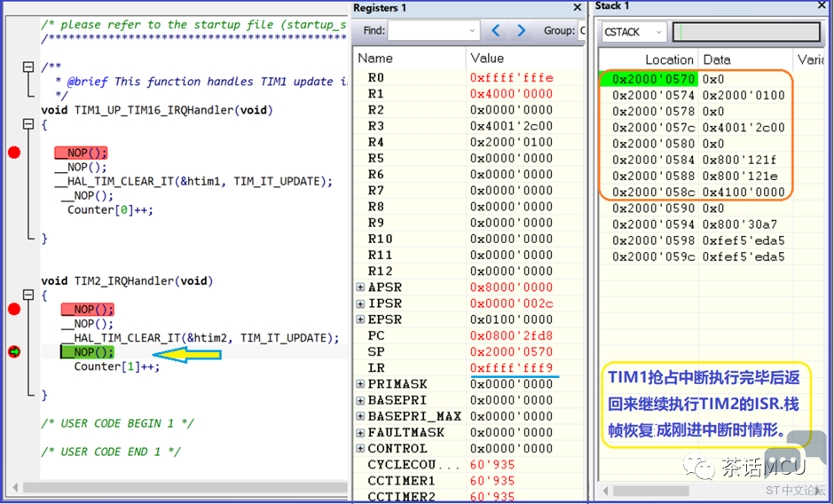Open the CSTACK stack selector dropdown
This screenshot has height=504, width=834.
tap(659, 32)
